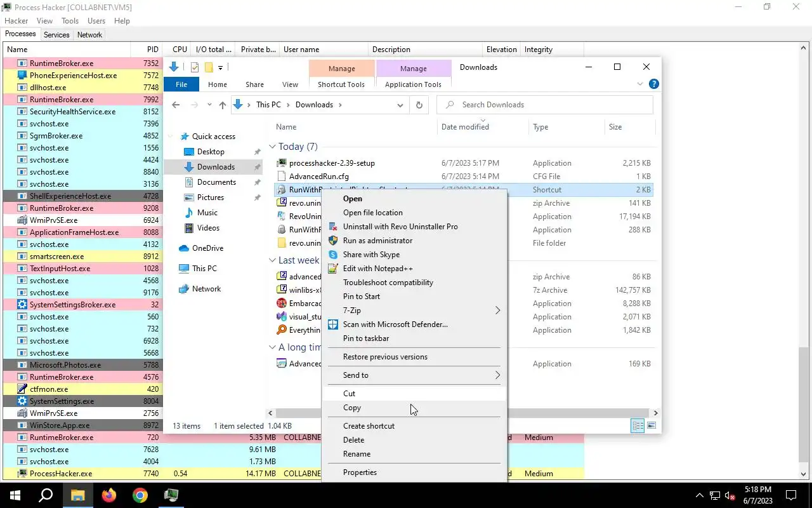Select SecurityHealthService.exe process row
Image resolution: width=812 pixels, height=508 pixels.
(x=82, y=112)
